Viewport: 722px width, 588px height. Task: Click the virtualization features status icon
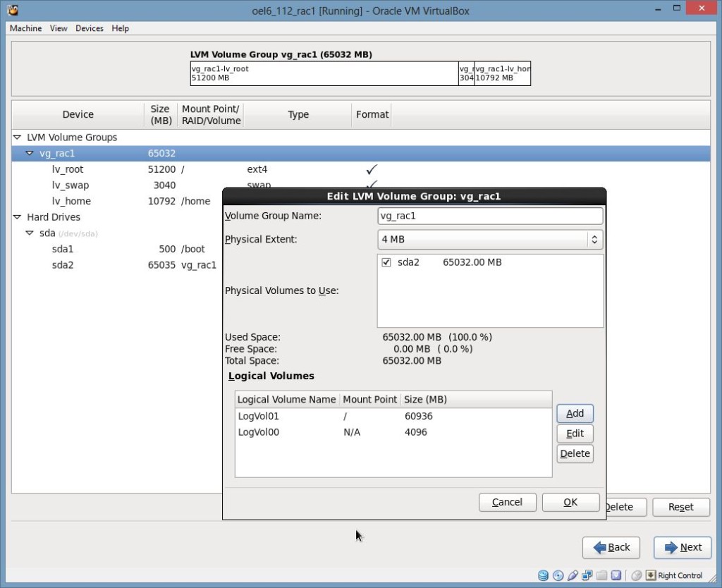coord(616,575)
